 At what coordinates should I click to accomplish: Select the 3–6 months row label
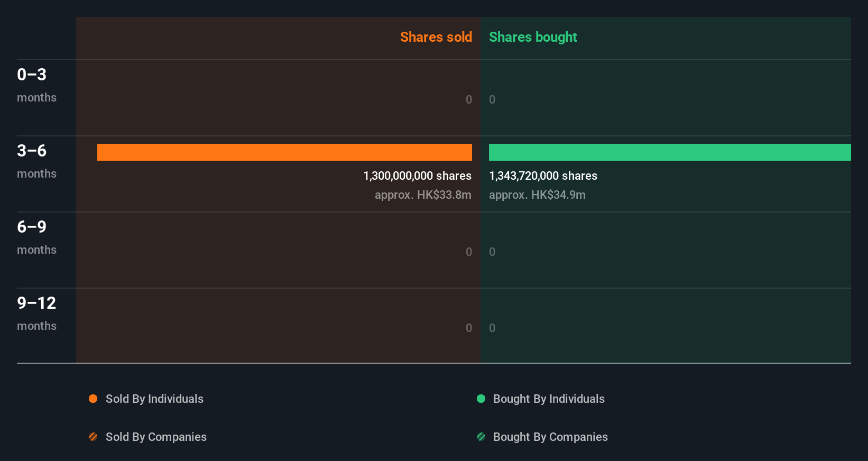(x=36, y=161)
